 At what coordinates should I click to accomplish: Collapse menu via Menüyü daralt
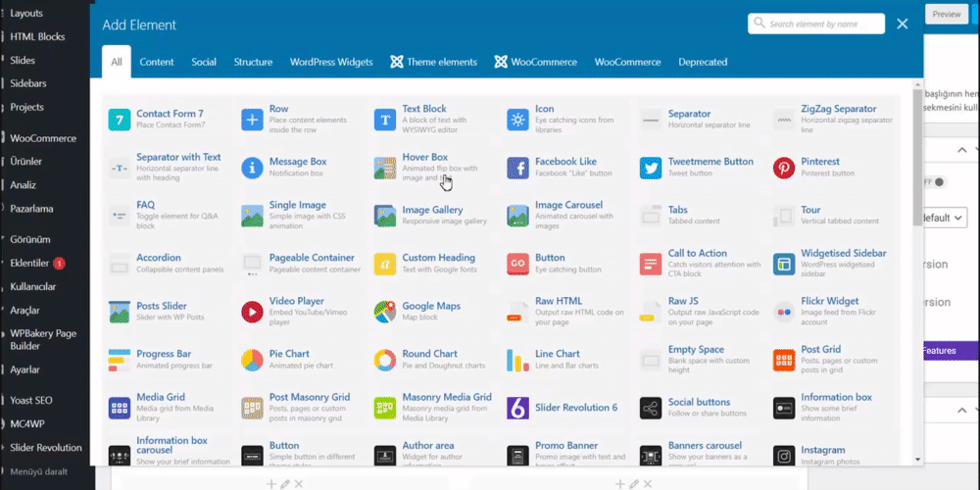pos(39,472)
